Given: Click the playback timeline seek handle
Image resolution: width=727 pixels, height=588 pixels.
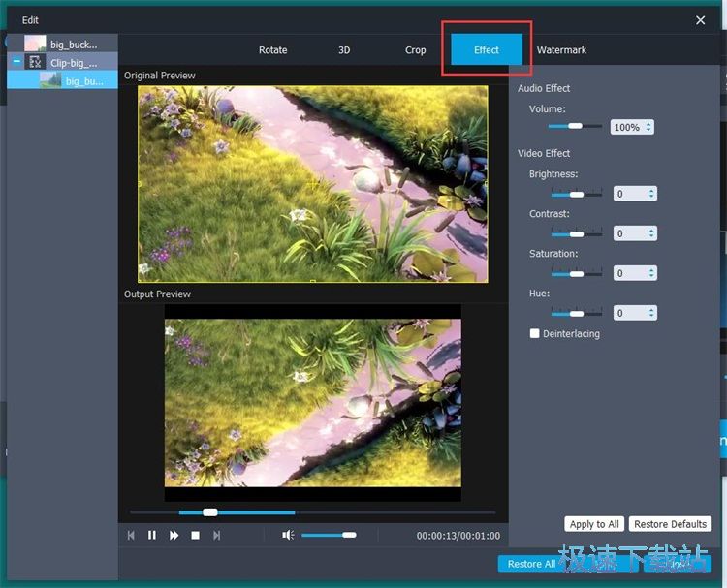Looking at the screenshot, I should (210, 512).
